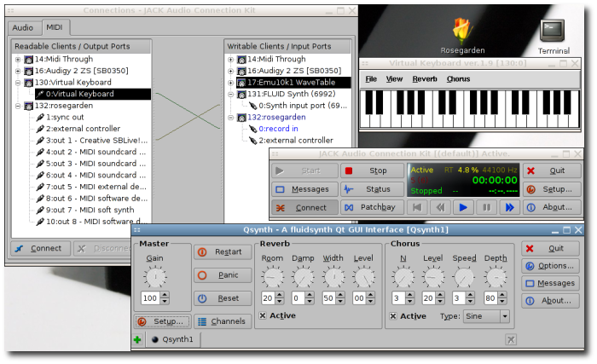Select 1:sync out port

[60, 118]
